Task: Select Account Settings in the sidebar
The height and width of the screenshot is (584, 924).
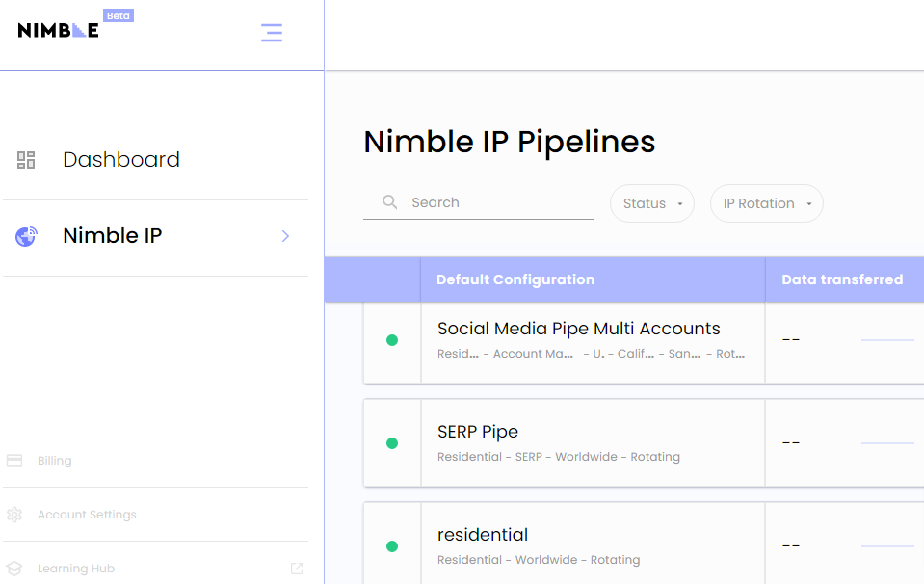Action: tap(87, 515)
